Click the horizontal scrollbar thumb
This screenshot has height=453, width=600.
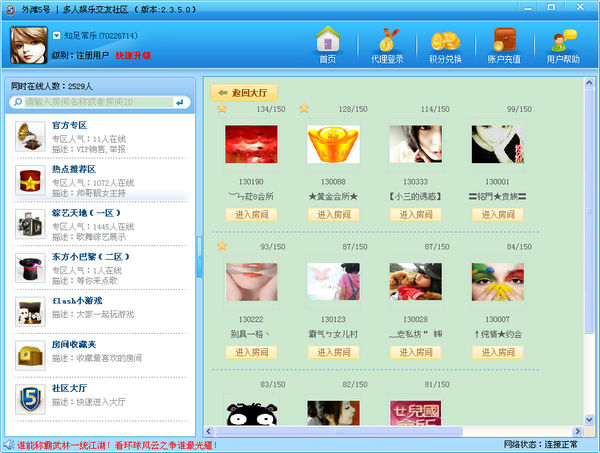[x=338, y=432]
